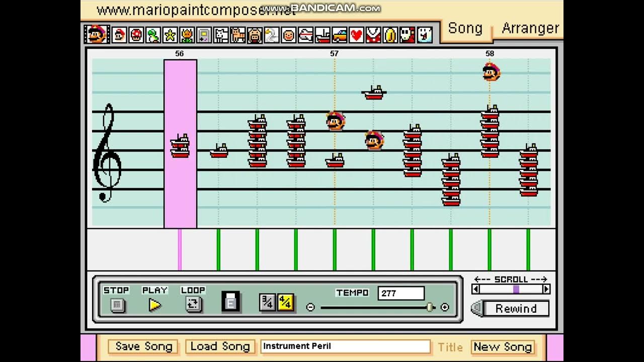Select the pig instrument
This screenshot has width=644, height=362.
(x=255, y=35)
